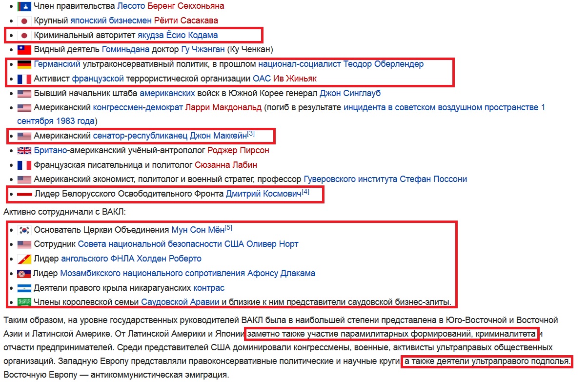Image resolution: width=588 pixels, height=382 pixels.
Task: Open the Саудовской Аравии link
Action: (x=181, y=302)
